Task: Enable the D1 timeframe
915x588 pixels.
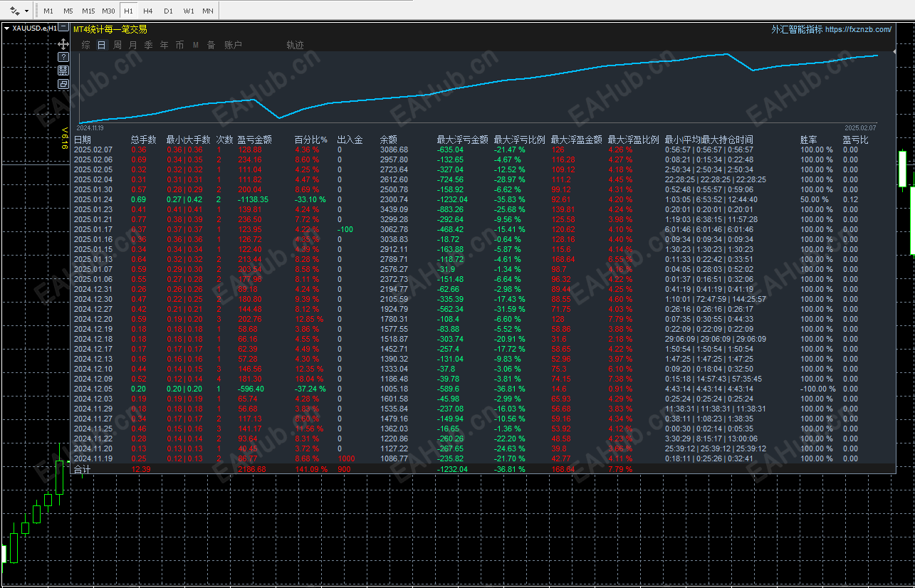Action: pyautogui.click(x=168, y=11)
